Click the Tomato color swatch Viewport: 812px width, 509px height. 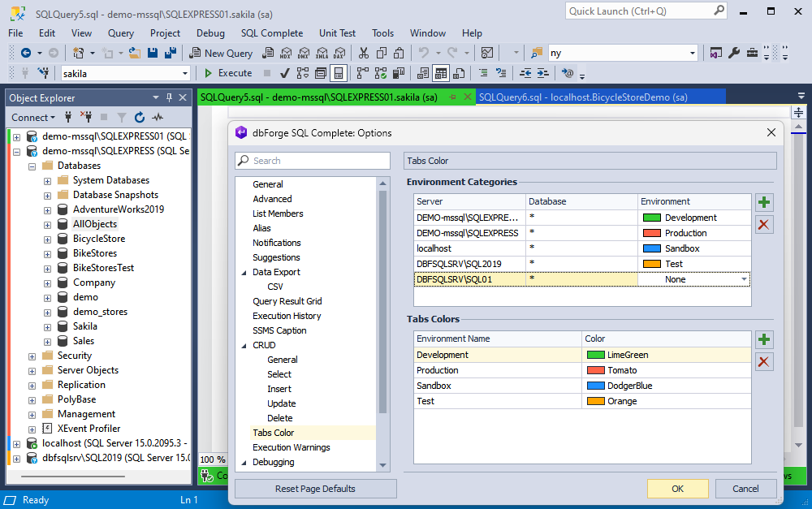tap(595, 370)
